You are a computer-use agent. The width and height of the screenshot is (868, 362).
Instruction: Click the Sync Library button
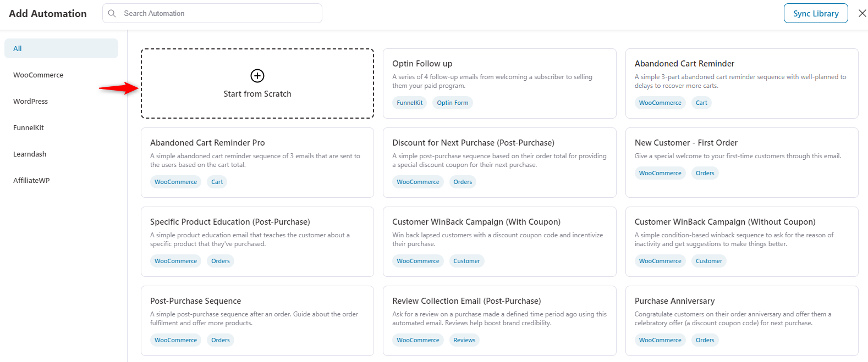pos(816,13)
